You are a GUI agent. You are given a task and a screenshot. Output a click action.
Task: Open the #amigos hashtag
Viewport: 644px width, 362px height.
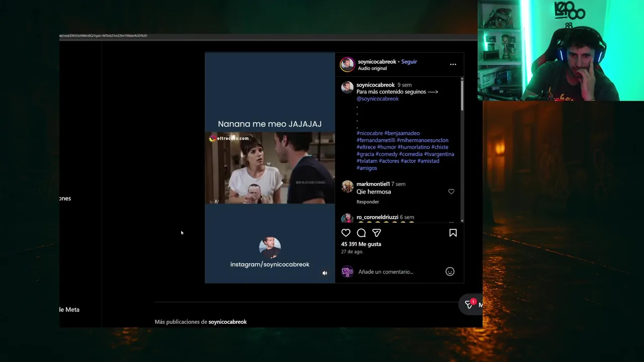click(x=367, y=168)
